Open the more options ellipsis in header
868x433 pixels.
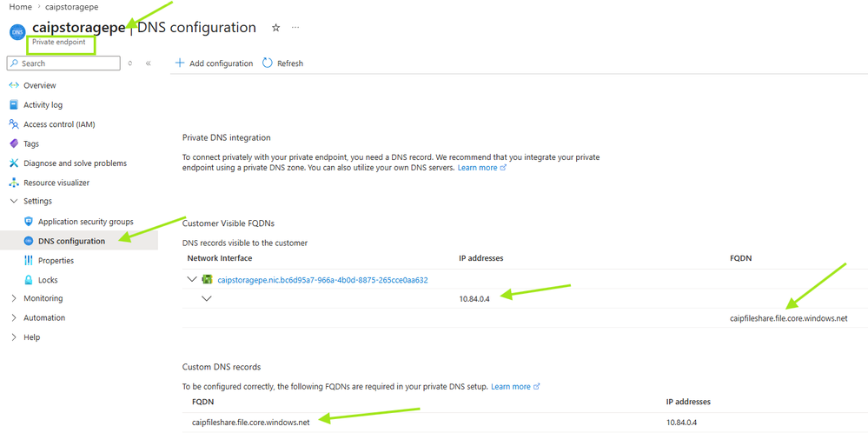point(295,27)
